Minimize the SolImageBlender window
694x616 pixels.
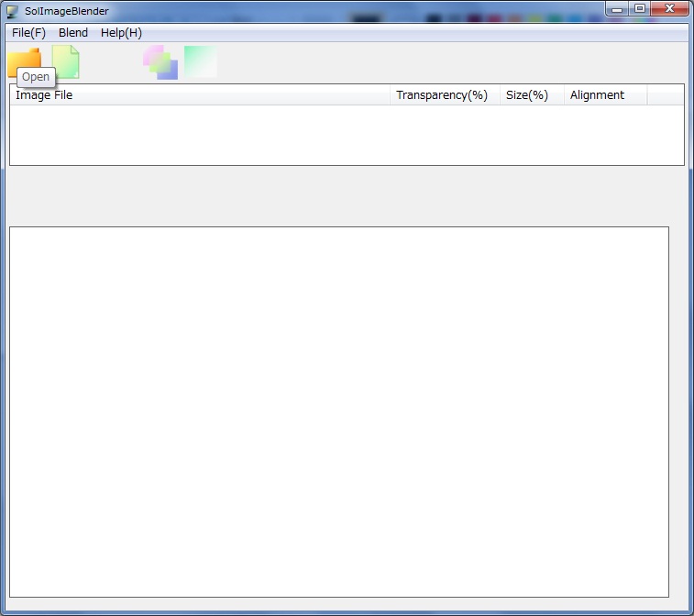617,9
